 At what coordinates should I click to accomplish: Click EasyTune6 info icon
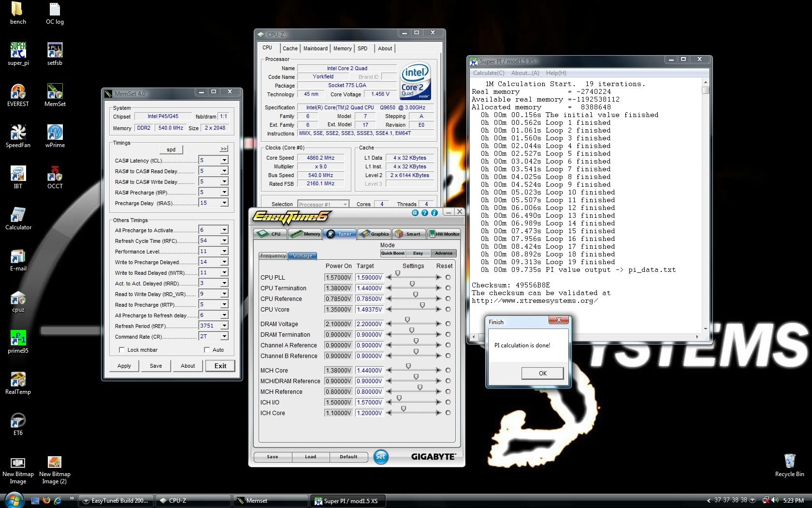tap(435, 212)
